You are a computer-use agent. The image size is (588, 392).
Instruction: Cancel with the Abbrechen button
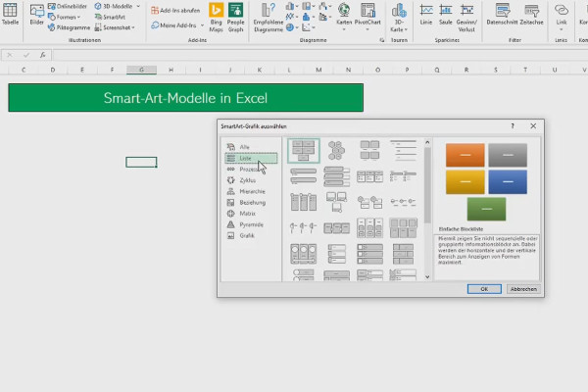[523, 289]
